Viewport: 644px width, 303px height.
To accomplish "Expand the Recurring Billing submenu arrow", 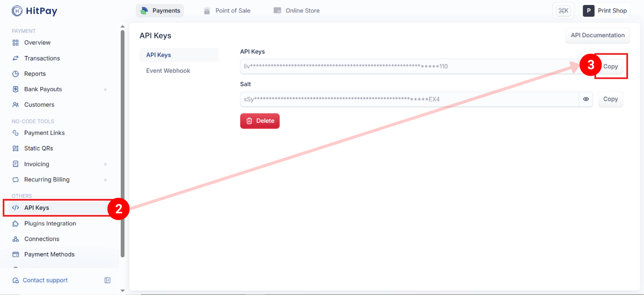I will click(105, 180).
